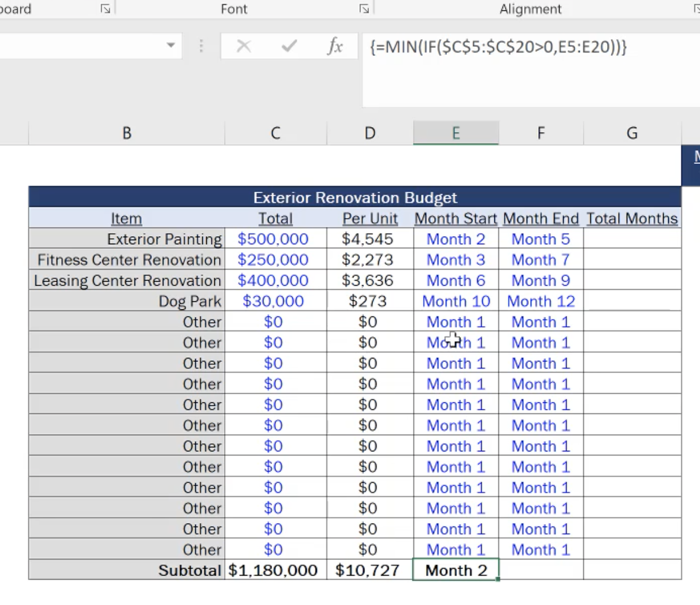Select column D header
The height and width of the screenshot is (605, 700).
pyautogui.click(x=370, y=133)
